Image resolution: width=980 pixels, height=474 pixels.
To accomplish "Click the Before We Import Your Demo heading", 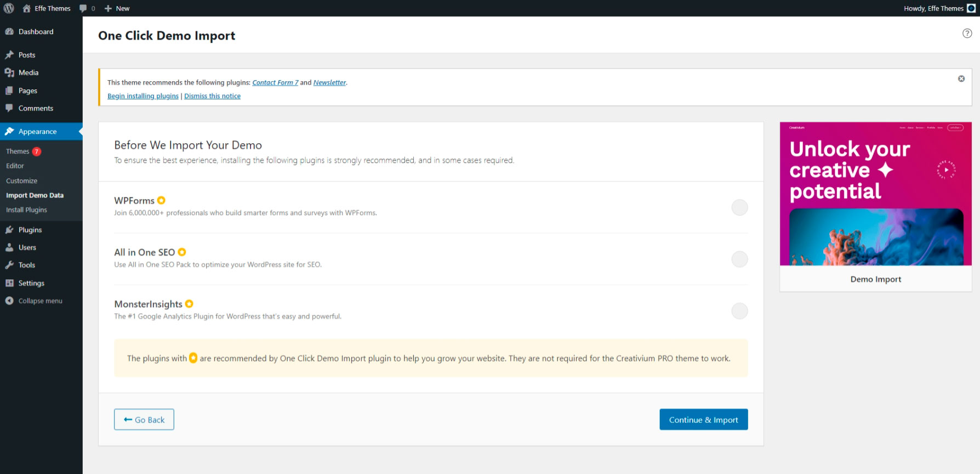I will click(x=188, y=145).
